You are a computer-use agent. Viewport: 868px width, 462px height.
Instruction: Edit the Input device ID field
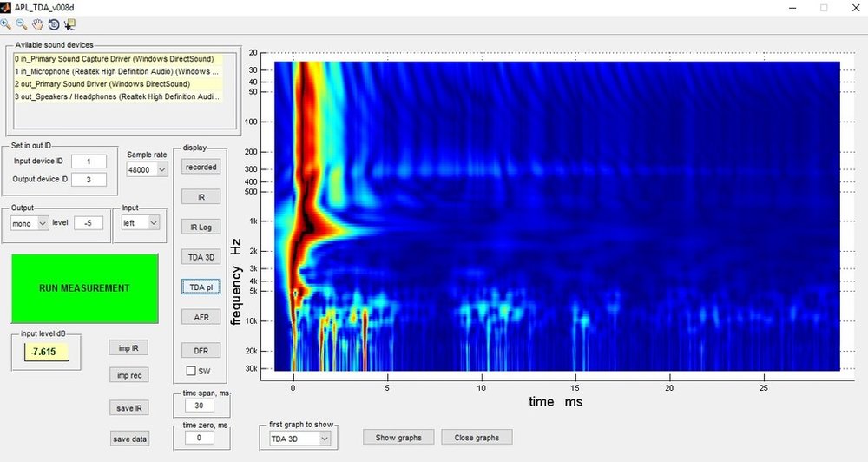pyautogui.click(x=89, y=162)
